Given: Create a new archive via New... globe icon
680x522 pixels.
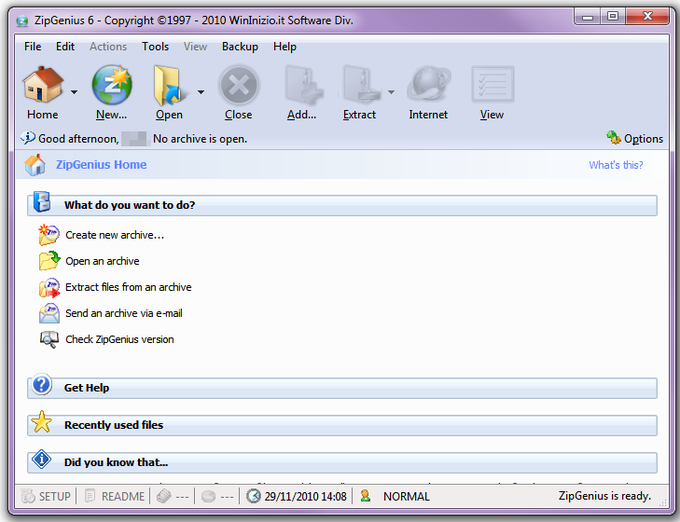Looking at the screenshot, I should pyautogui.click(x=112, y=85).
